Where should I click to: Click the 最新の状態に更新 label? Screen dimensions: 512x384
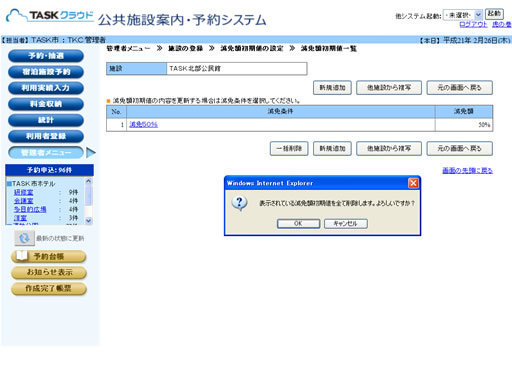[60, 238]
